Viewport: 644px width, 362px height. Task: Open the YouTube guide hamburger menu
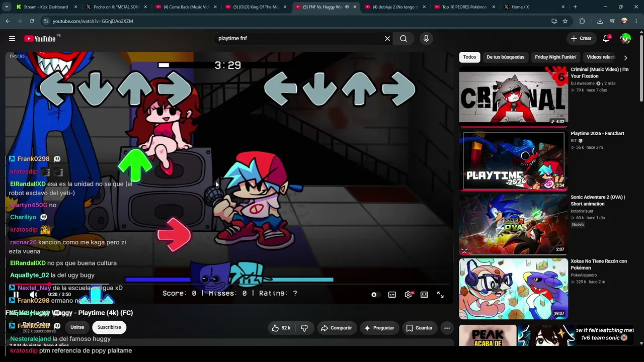pos(12,39)
